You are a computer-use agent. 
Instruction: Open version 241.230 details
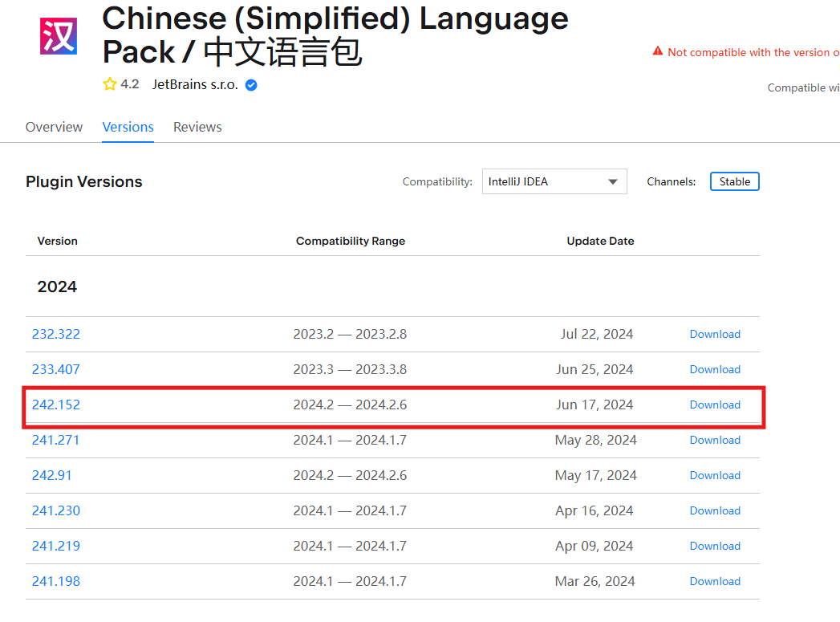click(55, 511)
